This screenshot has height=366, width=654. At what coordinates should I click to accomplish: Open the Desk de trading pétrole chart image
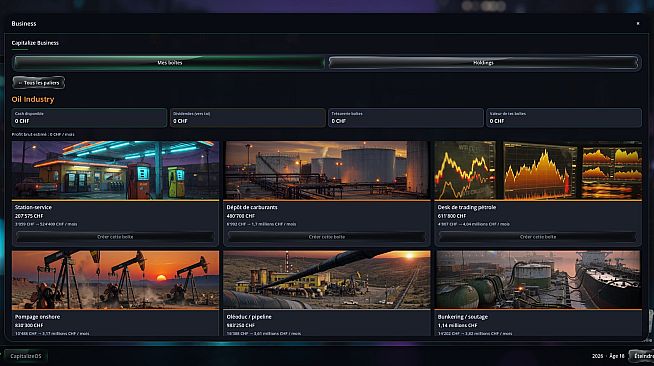pyautogui.click(x=538, y=170)
